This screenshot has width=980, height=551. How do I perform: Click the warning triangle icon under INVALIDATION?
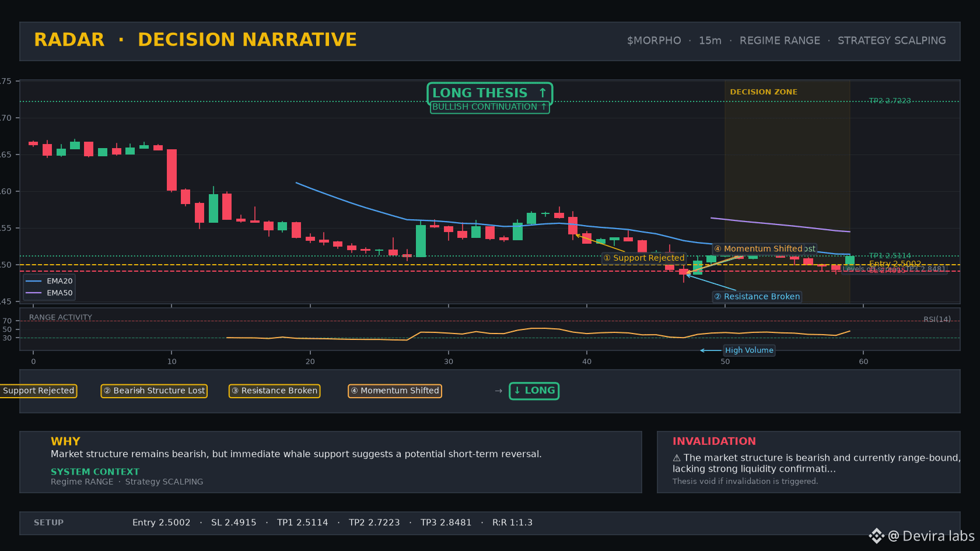tap(677, 458)
